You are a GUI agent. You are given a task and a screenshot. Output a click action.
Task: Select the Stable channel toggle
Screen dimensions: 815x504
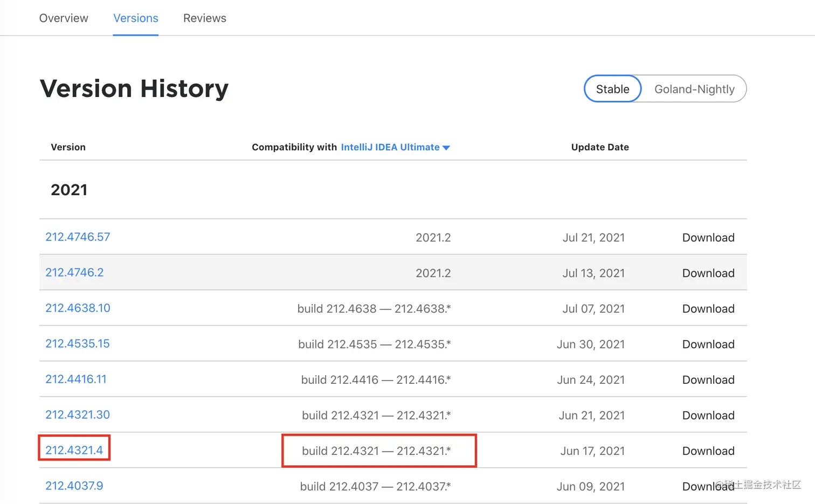[612, 89]
